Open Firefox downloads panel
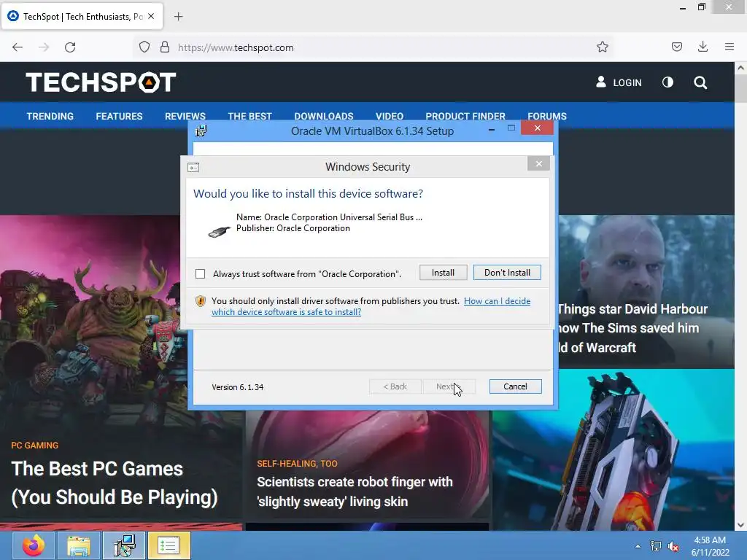The height and width of the screenshot is (560, 747). pyautogui.click(x=703, y=47)
